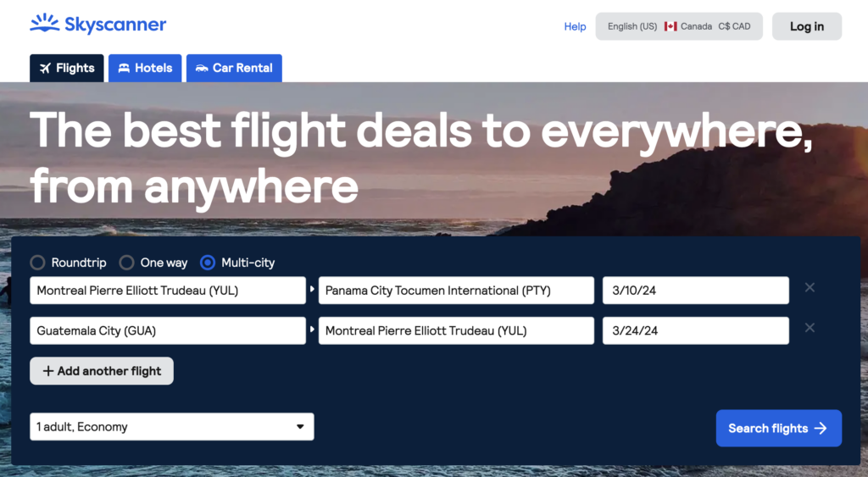
Task: Select the One way radio option
Action: tap(127, 263)
